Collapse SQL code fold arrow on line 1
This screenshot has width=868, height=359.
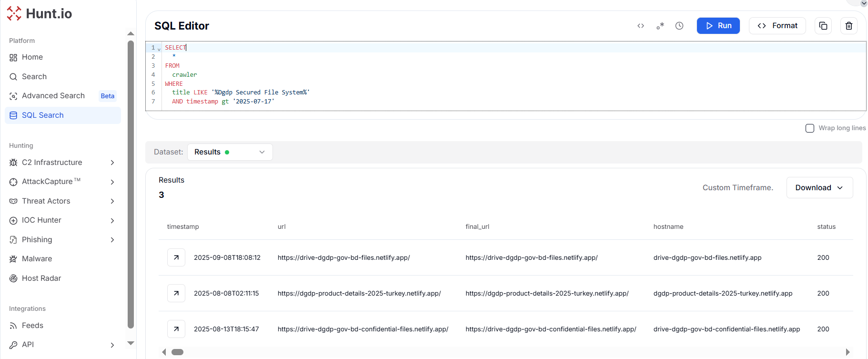point(159,49)
